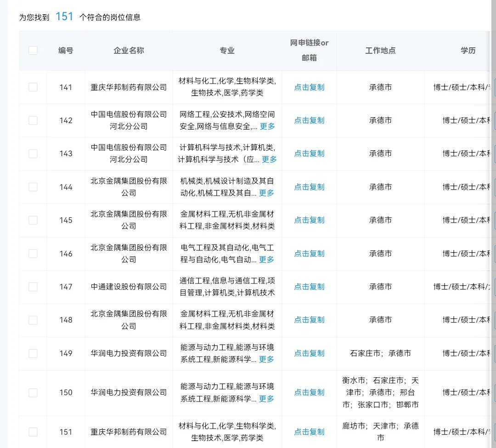Click 北京金隅集团股份有限公司 in row 148
The image size is (496, 448).
pos(129,320)
